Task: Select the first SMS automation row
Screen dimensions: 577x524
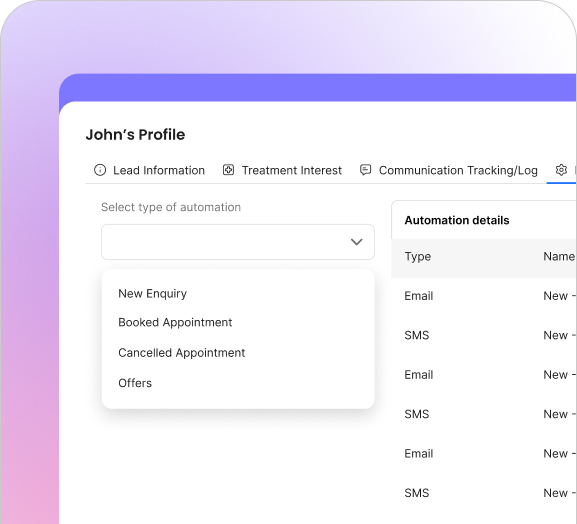Action: click(484, 335)
